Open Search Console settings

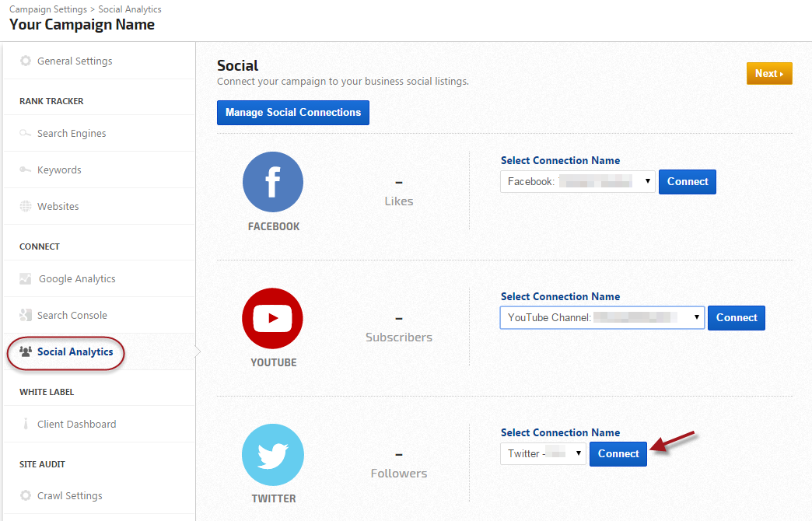(x=72, y=316)
